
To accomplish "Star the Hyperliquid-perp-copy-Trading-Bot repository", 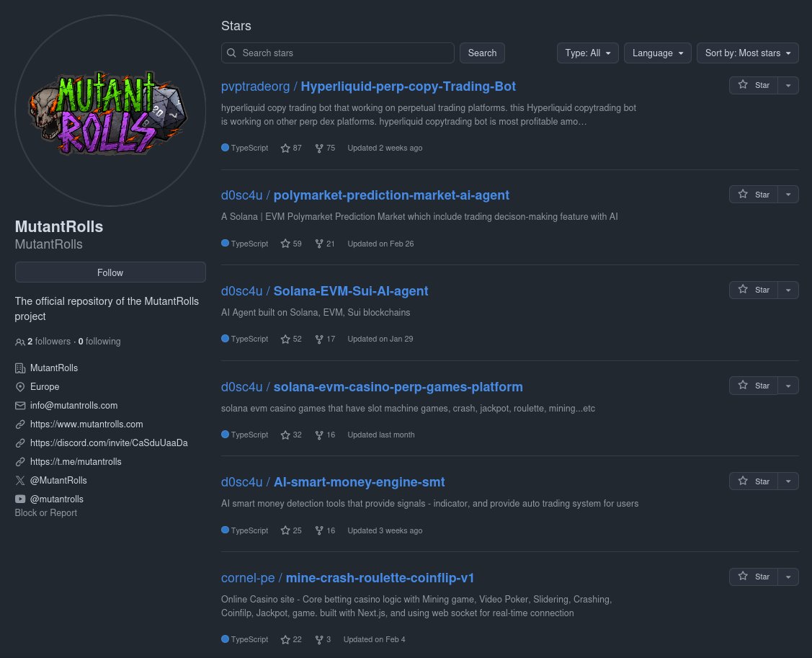I will (754, 85).
